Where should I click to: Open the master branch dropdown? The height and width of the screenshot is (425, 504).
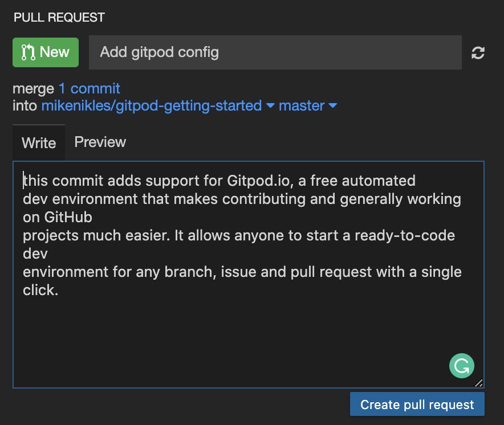tap(302, 105)
